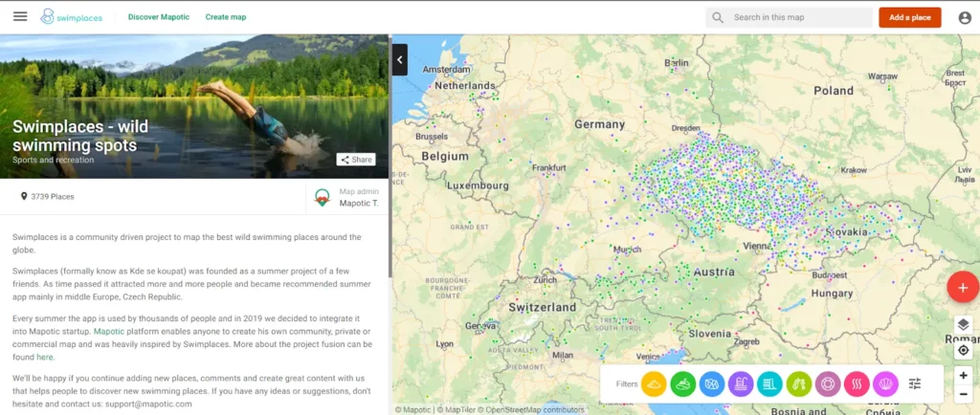Toggle the mauve lifebuoy filter
Viewport: 980px width, 415px height.
point(828,383)
